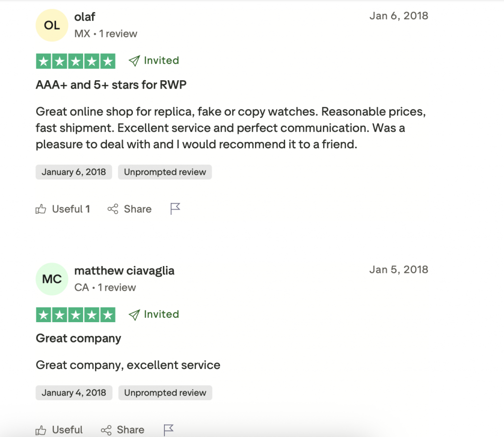This screenshot has width=504, height=437.
Task: Click the Invited paper-plane icon on matthew's review
Action: tap(134, 315)
